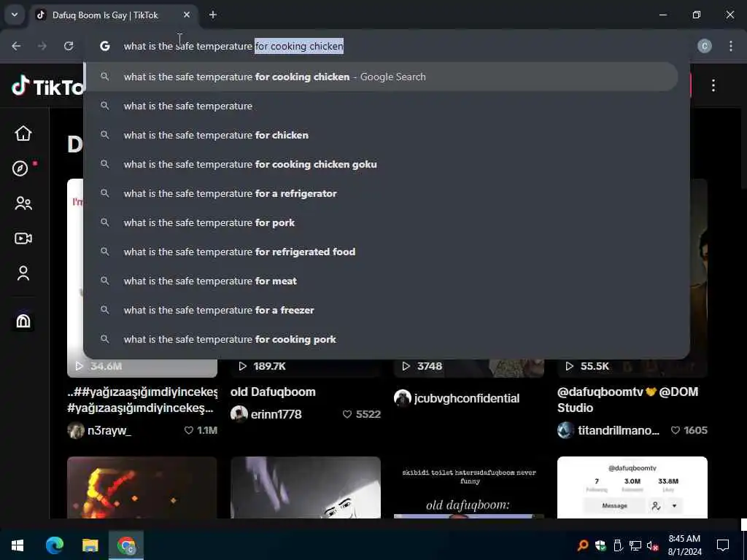Open tab search dropdown arrow
This screenshot has width=747, height=560.
click(15, 15)
